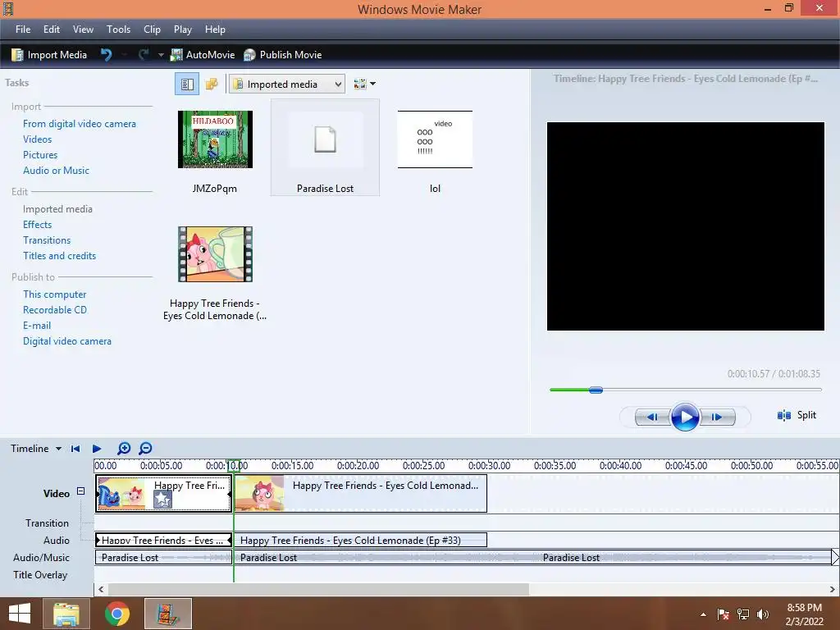
Task: Click the E-mail publish link
Action: (37, 325)
